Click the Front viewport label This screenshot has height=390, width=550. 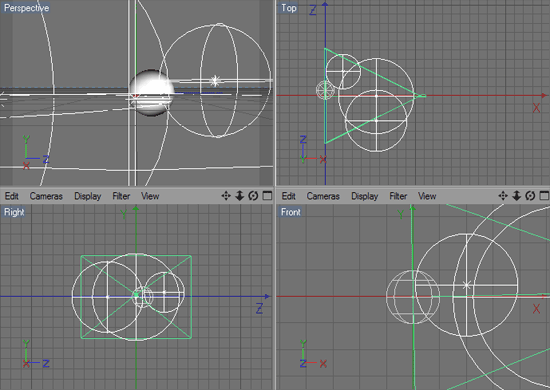tap(290, 212)
